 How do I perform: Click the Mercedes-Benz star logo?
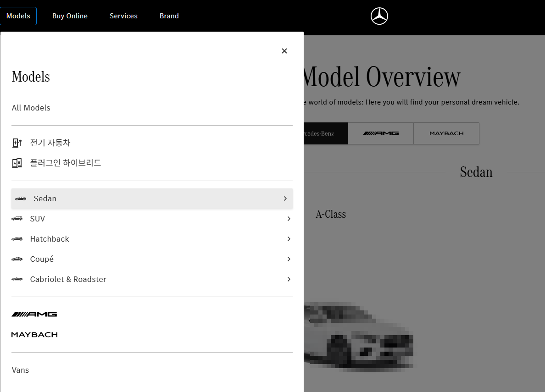(379, 16)
